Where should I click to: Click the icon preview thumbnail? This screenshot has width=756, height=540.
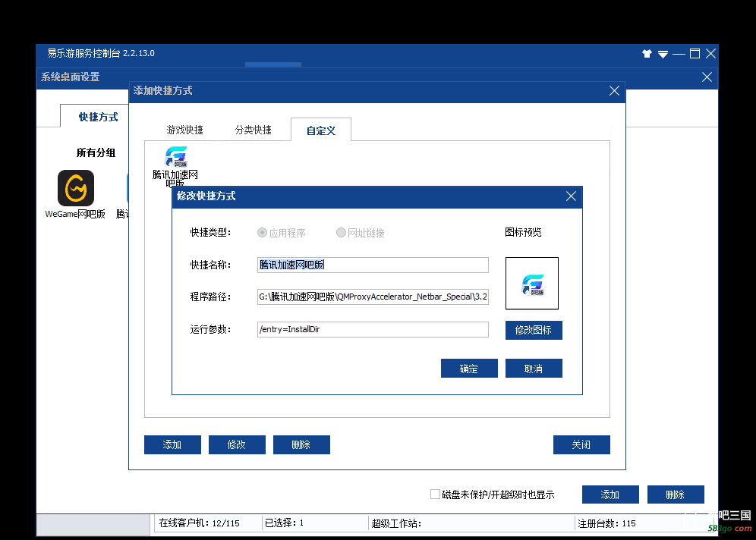[532, 283]
